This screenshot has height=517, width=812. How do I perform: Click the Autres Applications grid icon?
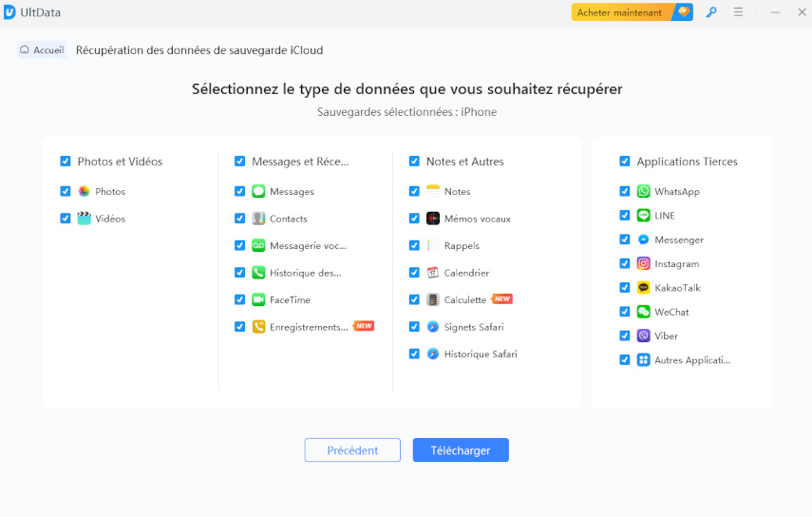point(643,359)
